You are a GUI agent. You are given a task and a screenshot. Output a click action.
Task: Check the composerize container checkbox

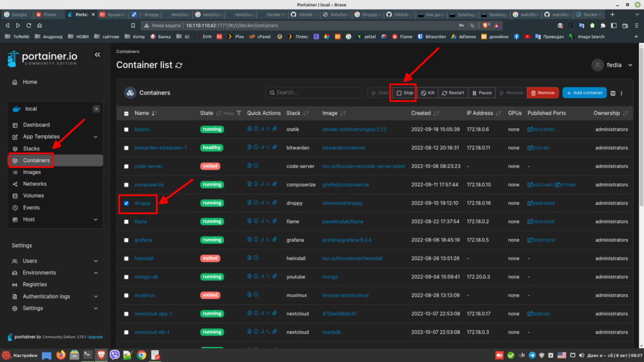(x=126, y=185)
